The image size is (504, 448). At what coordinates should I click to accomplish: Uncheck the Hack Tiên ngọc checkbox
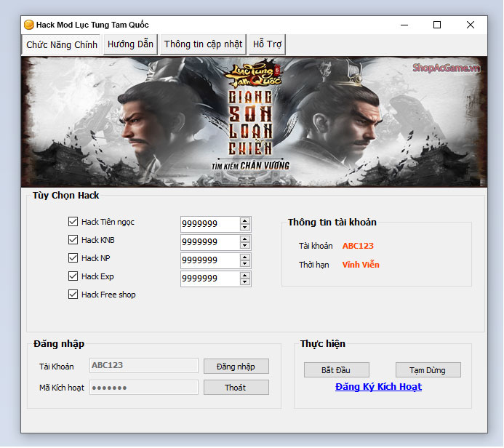click(x=73, y=221)
